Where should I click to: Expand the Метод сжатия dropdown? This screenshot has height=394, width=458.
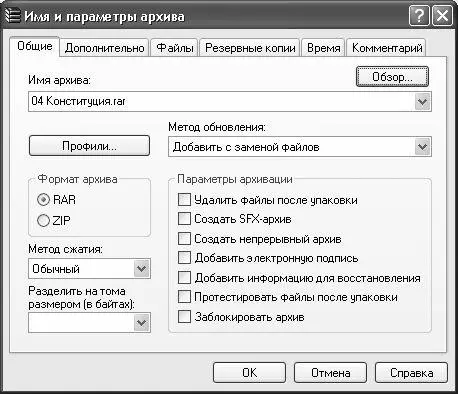tap(142, 268)
